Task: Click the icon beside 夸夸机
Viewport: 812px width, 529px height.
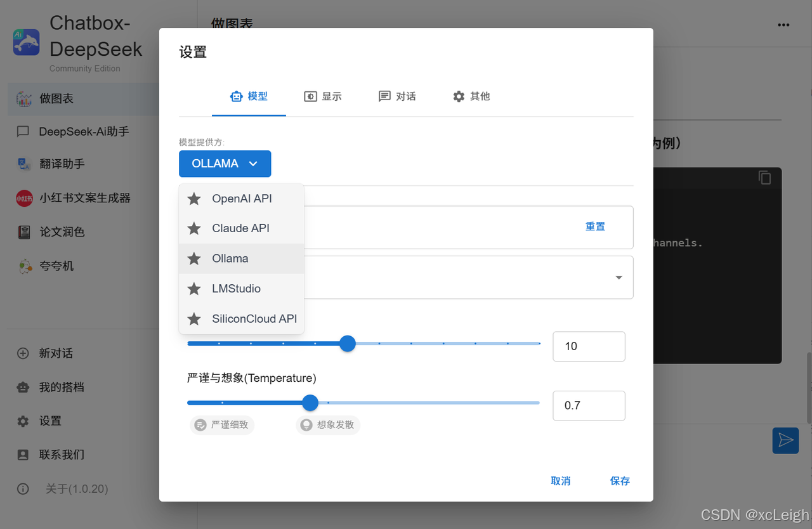Action: point(25,266)
